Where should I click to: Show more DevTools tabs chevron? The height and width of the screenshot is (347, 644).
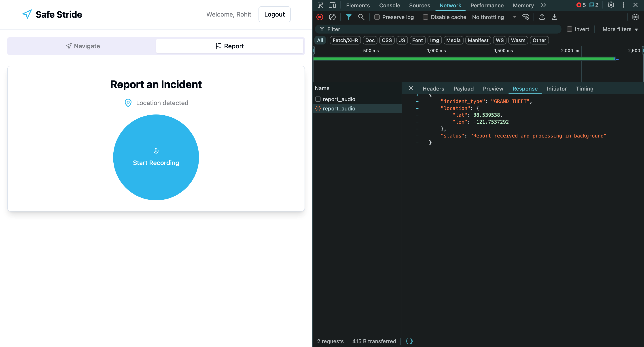pyautogui.click(x=543, y=5)
